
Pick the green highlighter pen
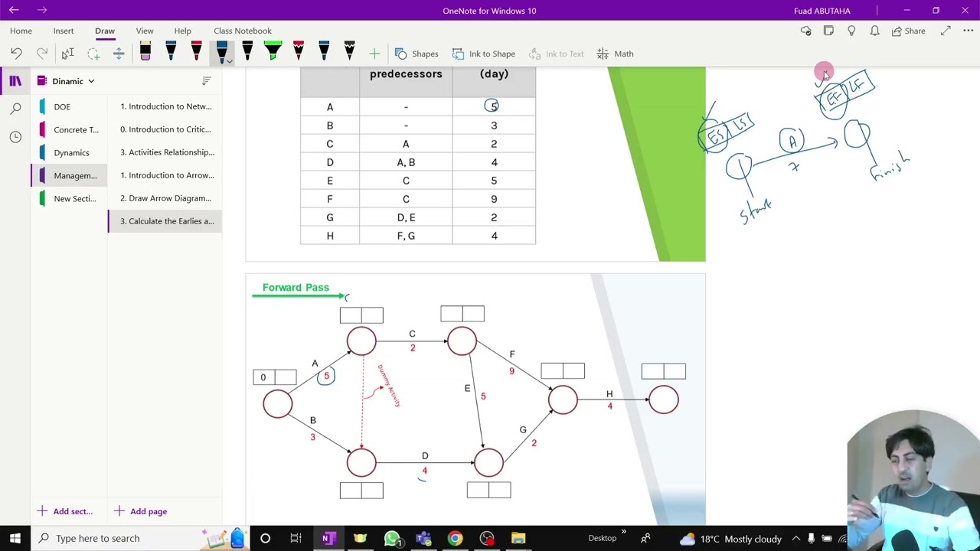pyautogui.click(x=273, y=52)
